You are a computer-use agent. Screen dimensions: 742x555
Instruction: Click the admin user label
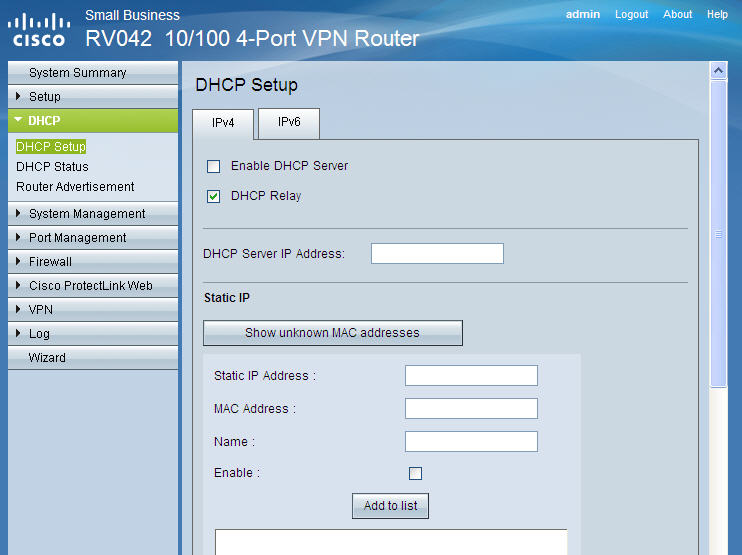tap(583, 15)
